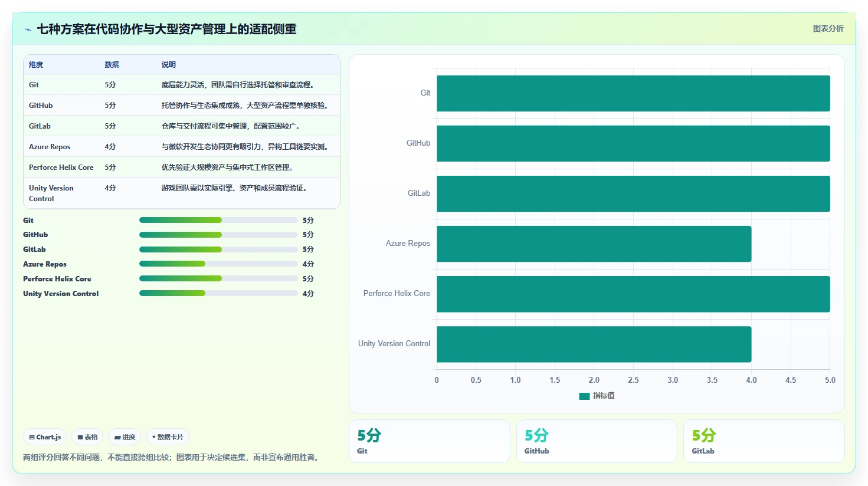Screen dimensions: 868x486
Task: Click the 表格 tag chip
Action: (87, 437)
